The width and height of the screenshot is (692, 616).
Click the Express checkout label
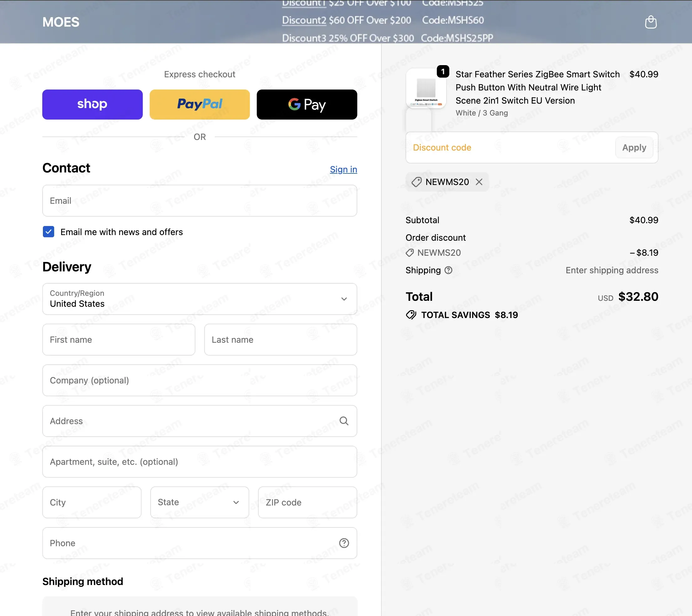200,74
